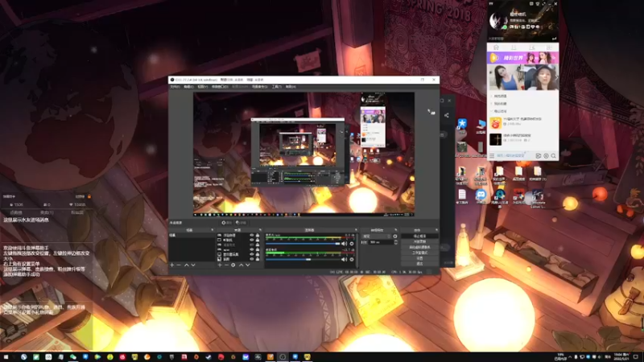This screenshot has width=644, height=362.
Task: Move the selected source down in the Sources list
Action: tap(248, 265)
